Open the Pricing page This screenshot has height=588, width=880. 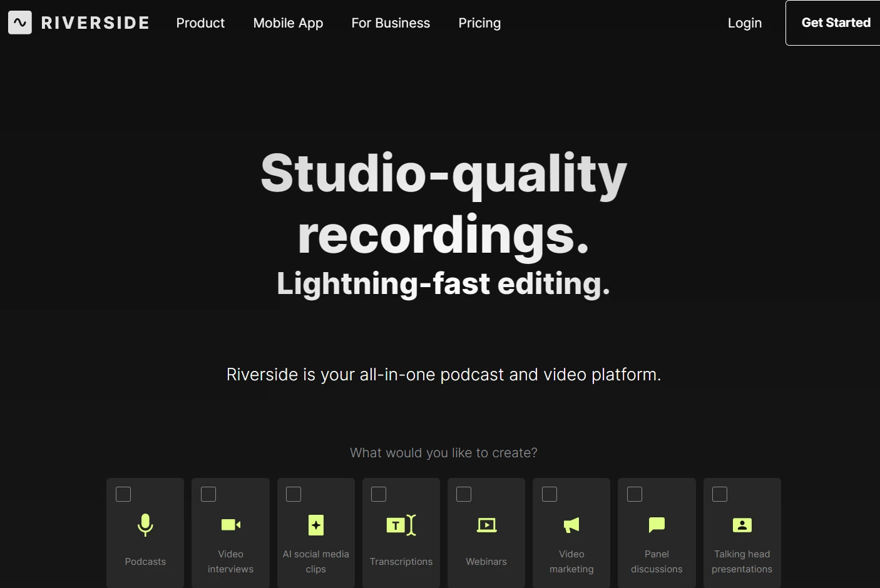pos(479,23)
